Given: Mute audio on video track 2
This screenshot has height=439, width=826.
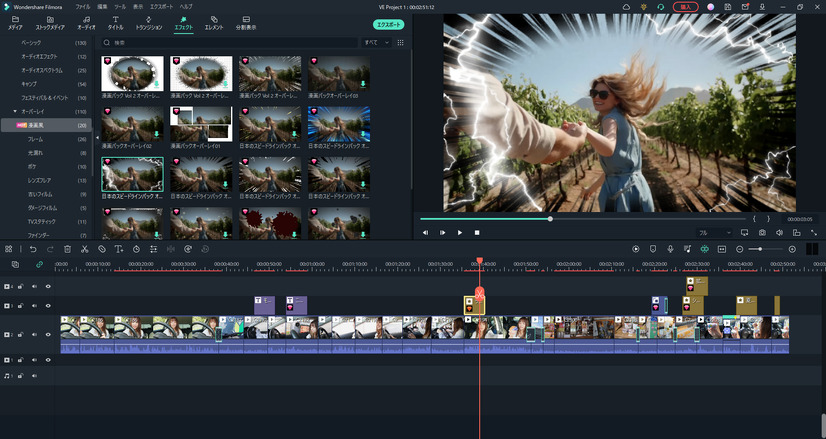Looking at the screenshot, I should 34,335.
